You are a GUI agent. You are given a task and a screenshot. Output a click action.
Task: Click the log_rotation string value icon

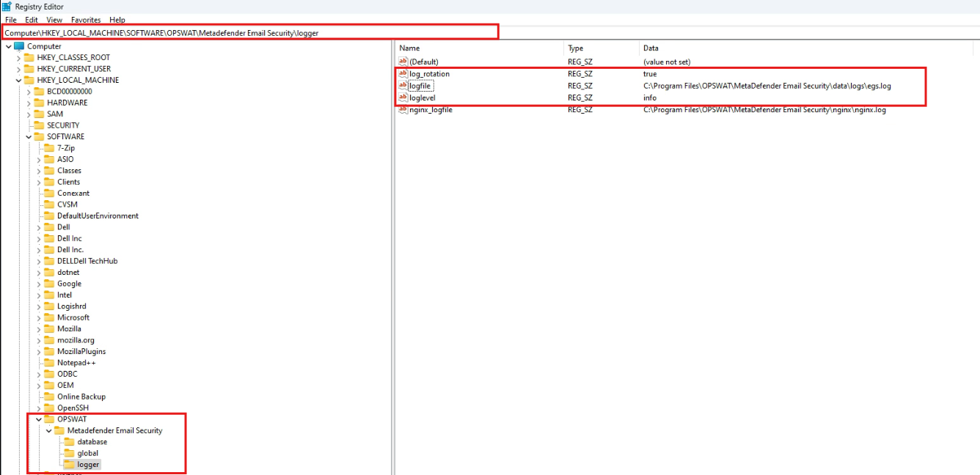click(x=403, y=74)
